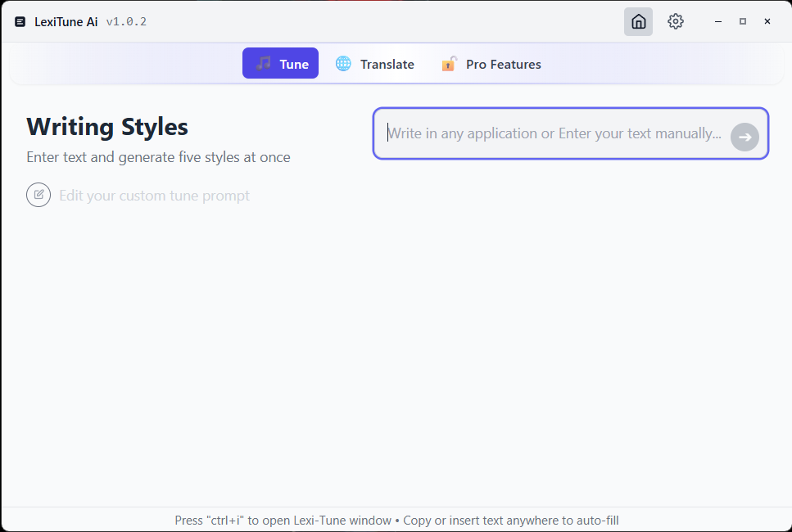Image resolution: width=792 pixels, height=532 pixels.
Task: Go to the Home screen icon
Action: pos(638,22)
